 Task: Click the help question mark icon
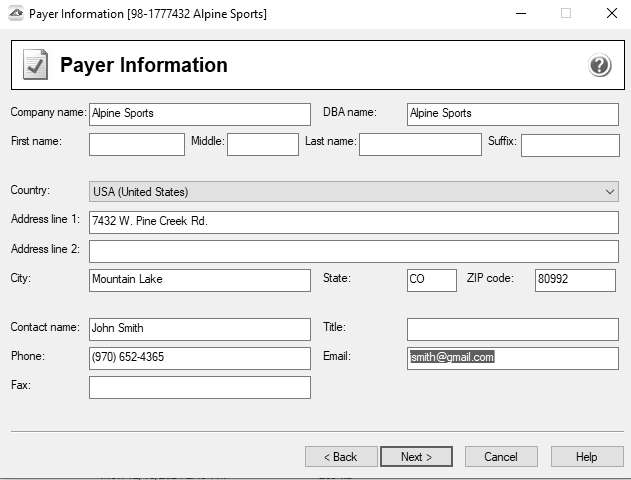coord(599,66)
